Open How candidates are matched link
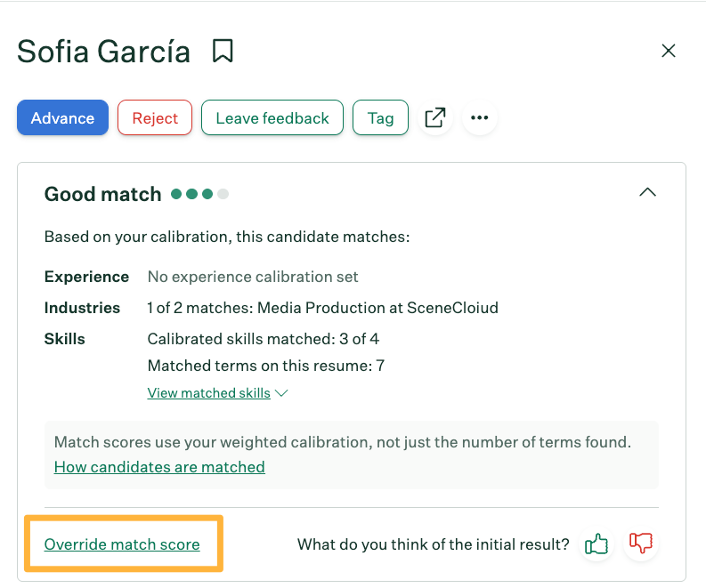 click(x=159, y=466)
